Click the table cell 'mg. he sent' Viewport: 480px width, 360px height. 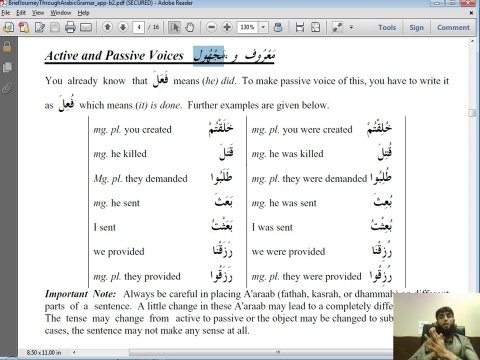[117, 203]
